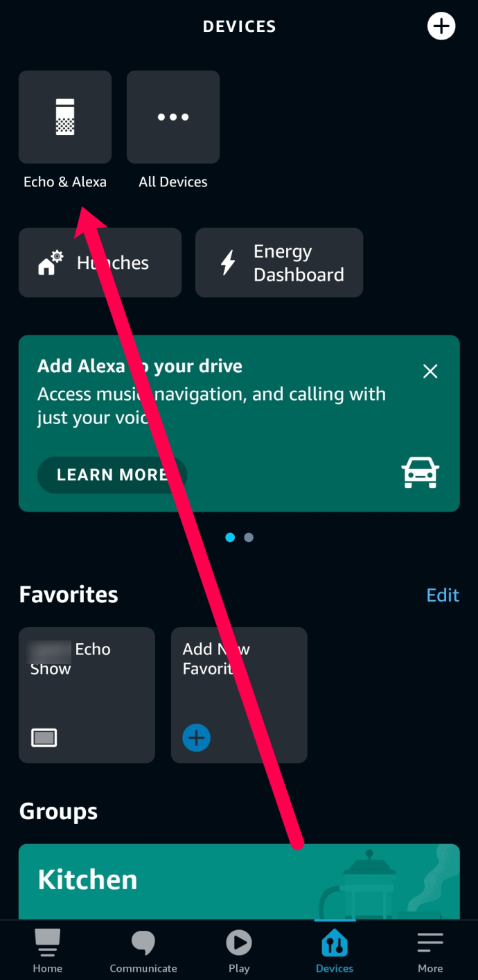478x980 pixels.
Task: Open the Echo Show favorite tile
Action: coord(87,695)
